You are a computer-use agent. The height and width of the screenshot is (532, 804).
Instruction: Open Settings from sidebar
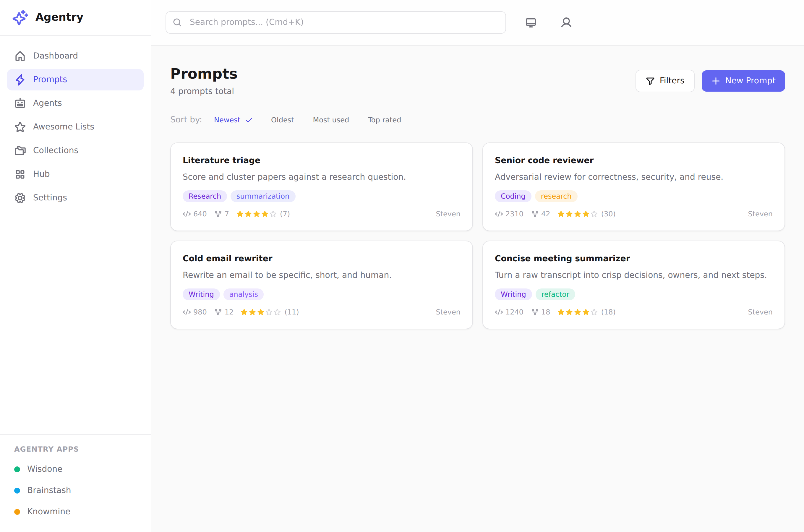tap(75, 198)
